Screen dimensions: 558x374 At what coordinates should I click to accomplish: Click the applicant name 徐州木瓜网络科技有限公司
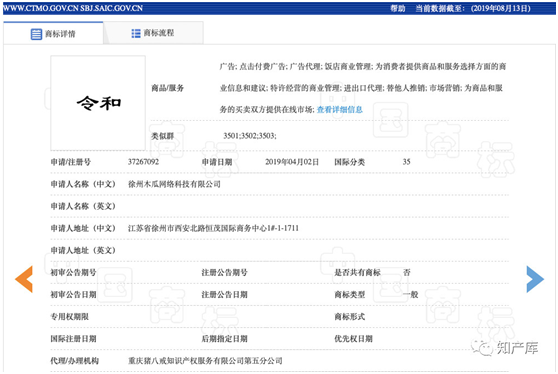pos(174,184)
